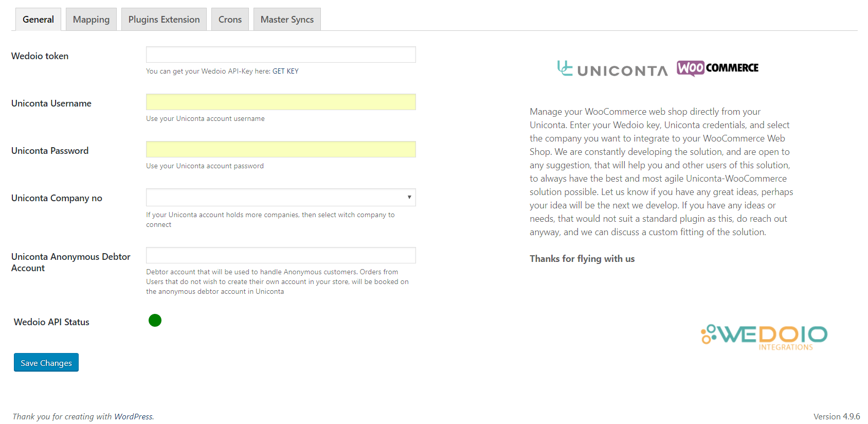Open the Mapping tab
Viewport: 868px width, 424px height.
coord(91,20)
